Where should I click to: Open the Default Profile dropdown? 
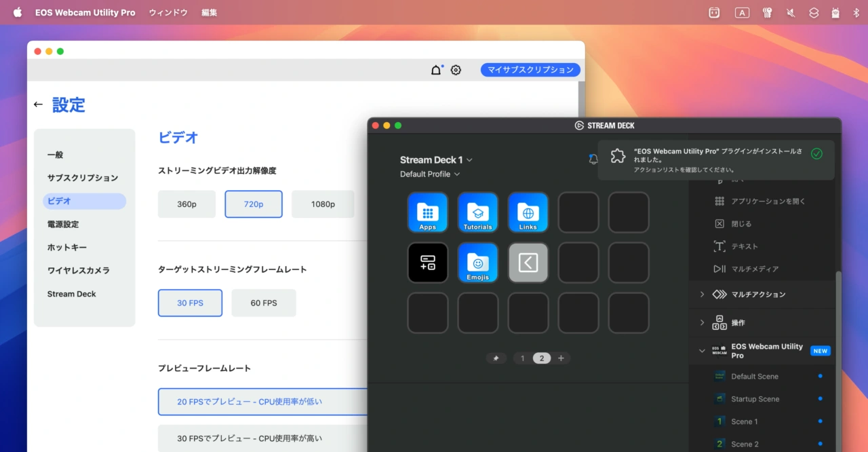click(431, 174)
